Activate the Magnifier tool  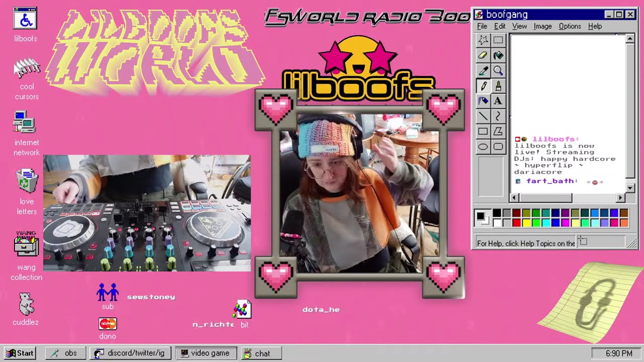pos(498,70)
